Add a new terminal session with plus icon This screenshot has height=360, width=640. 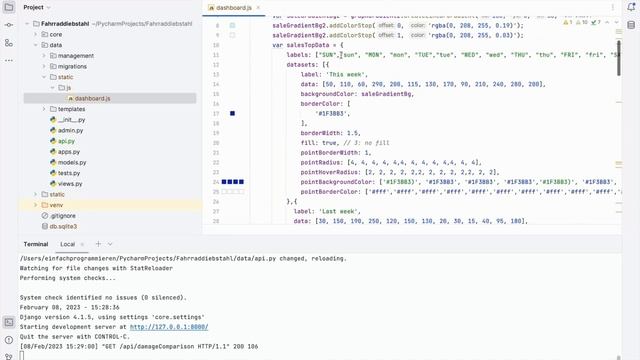98,244
